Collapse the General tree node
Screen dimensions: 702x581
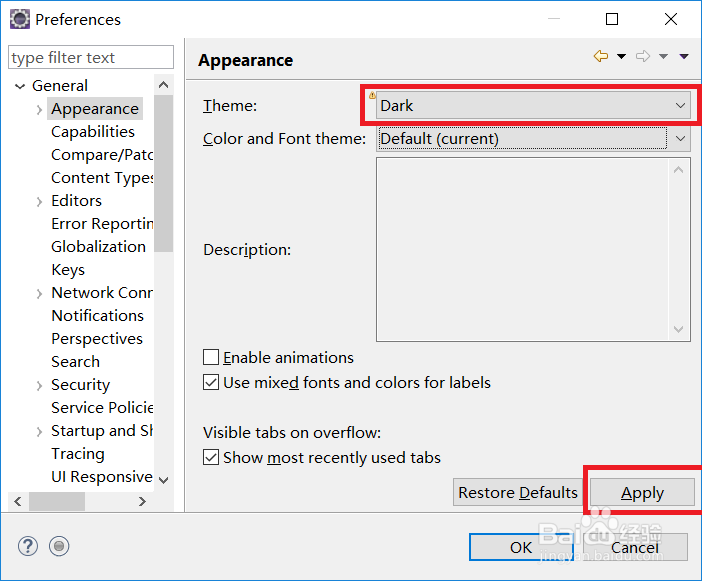[19, 86]
